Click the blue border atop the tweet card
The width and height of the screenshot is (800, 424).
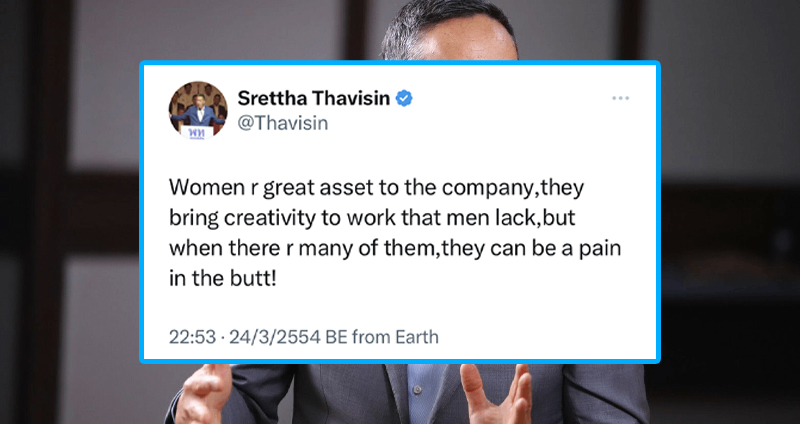[399, 63]
